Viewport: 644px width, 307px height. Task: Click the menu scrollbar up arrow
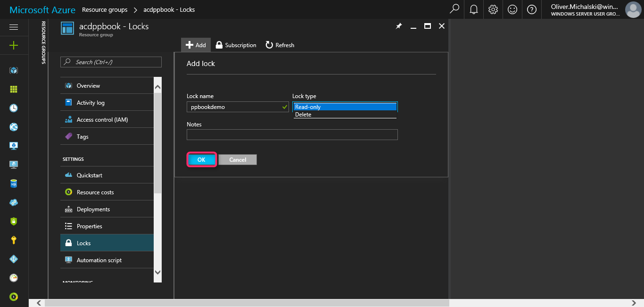click(x=157, y=87)
